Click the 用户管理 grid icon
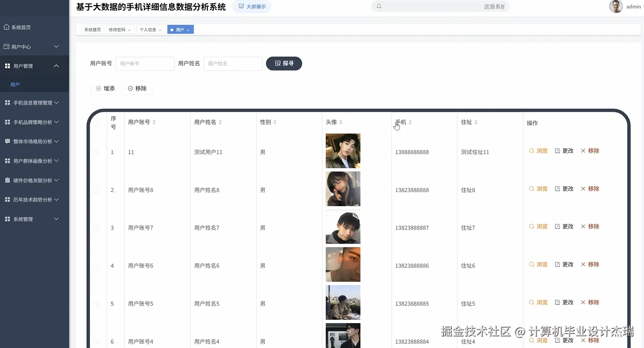Screen dimensions: 644x348 8,66
